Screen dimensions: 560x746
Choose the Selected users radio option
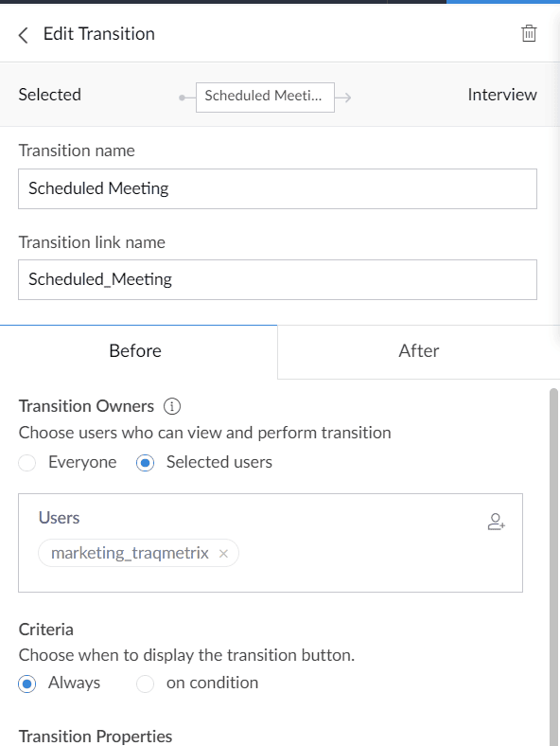(145, 462)
